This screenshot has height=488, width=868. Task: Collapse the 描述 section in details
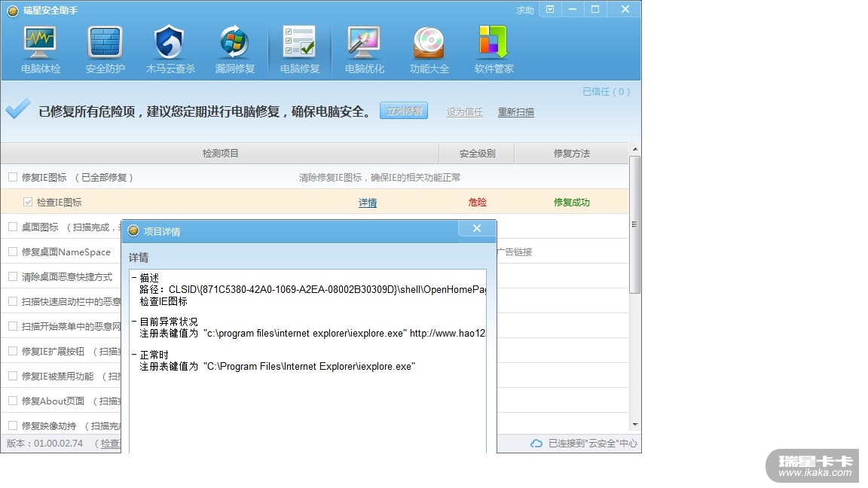[x=134, y=278]
